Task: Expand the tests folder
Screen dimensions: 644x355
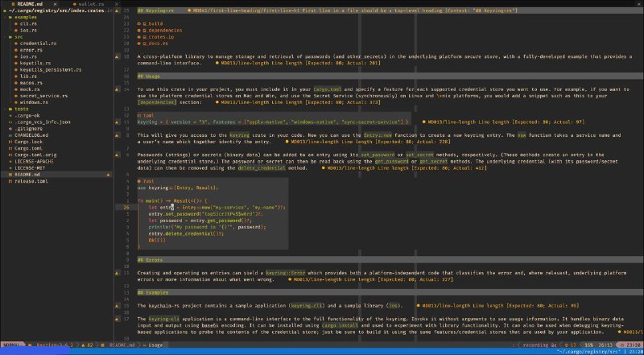Action: coord(22,109)
